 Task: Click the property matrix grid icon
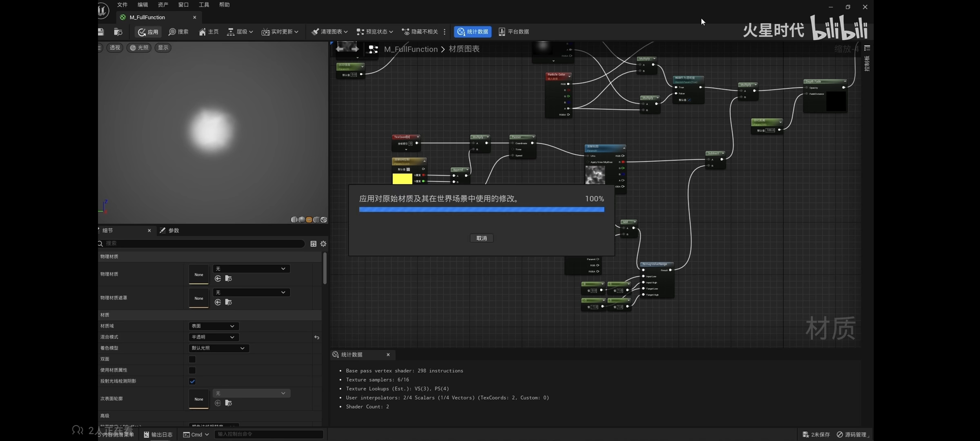313,244
